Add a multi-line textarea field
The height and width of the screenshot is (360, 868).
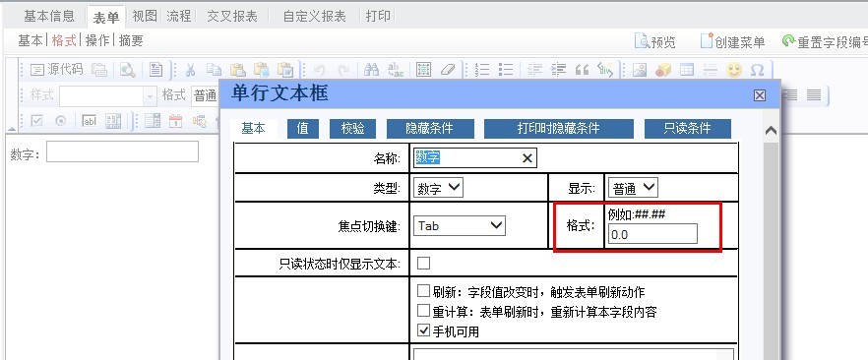(x=113, y=121)
